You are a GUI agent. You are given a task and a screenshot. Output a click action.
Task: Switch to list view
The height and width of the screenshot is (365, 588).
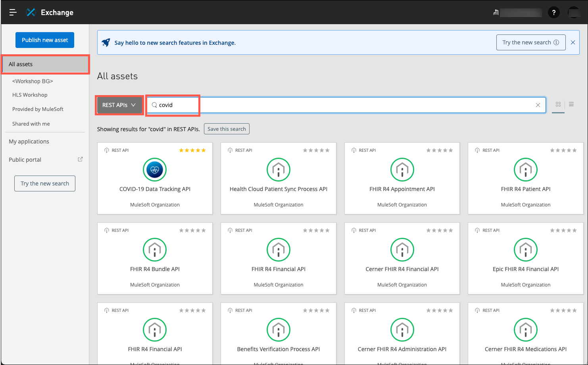(571, 104)
